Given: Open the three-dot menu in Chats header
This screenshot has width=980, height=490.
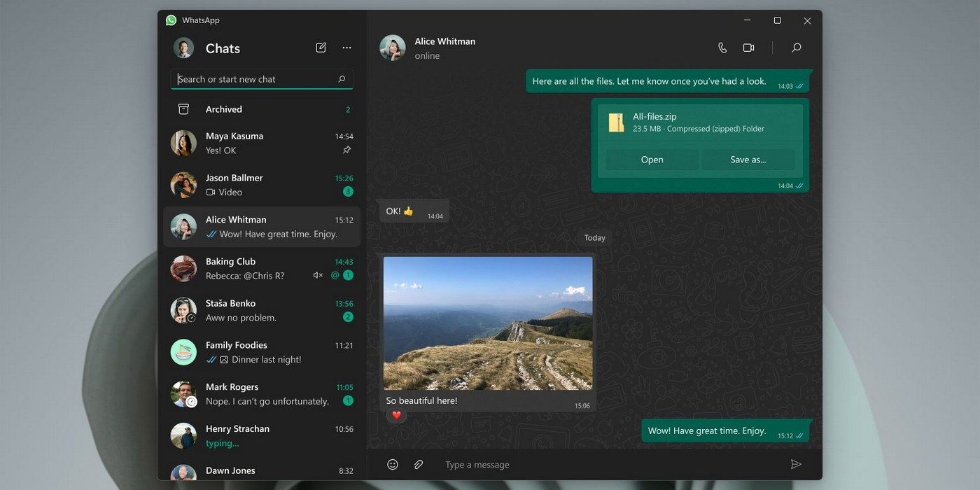Looking at the screenshot, I should click(346, 48).
